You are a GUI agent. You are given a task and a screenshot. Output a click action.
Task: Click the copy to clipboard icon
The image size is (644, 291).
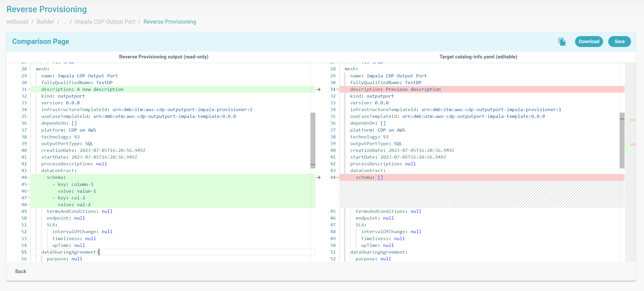click(562, 42)
